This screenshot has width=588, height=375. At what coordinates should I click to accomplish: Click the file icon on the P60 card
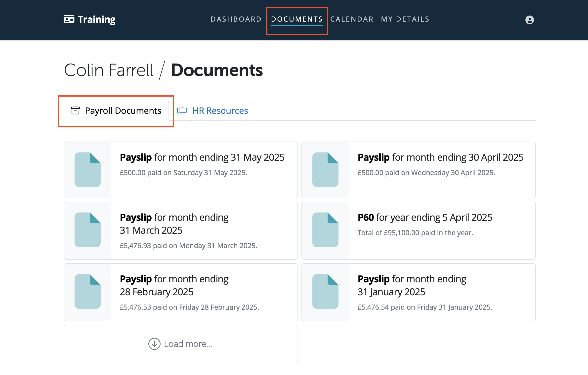[x=326, y=230]
